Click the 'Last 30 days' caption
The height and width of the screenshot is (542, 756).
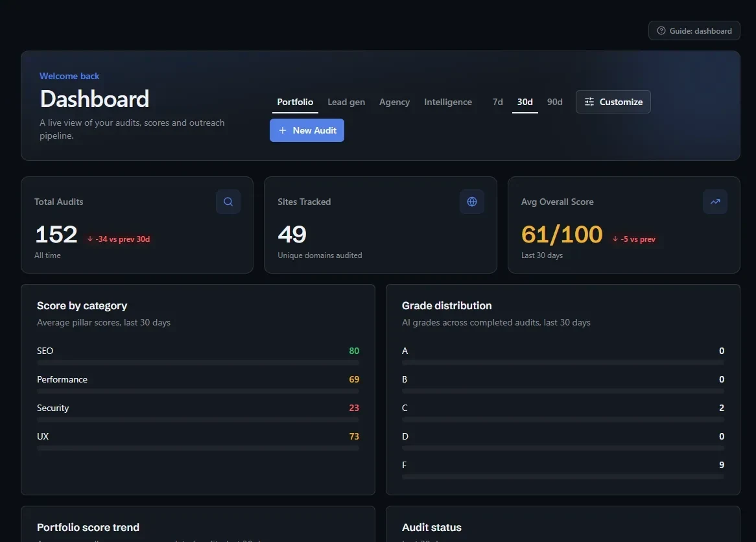pos(542,255)
